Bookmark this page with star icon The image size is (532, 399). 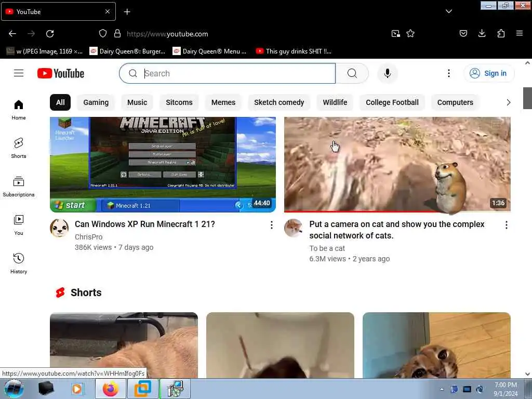coord(410,33)
